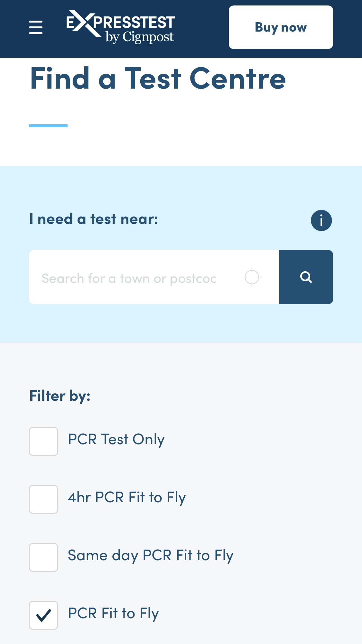Viewport: 362px width, 644px height.
Task: Click the 4hr PCR Fit to Fly label
Action: [x=127, y=498]
